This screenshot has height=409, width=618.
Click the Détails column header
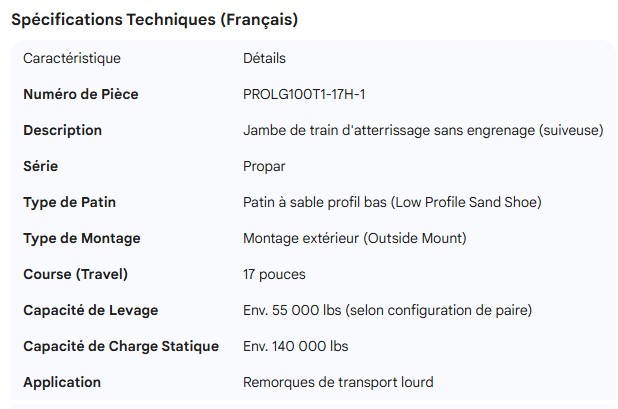pos(264,58)
